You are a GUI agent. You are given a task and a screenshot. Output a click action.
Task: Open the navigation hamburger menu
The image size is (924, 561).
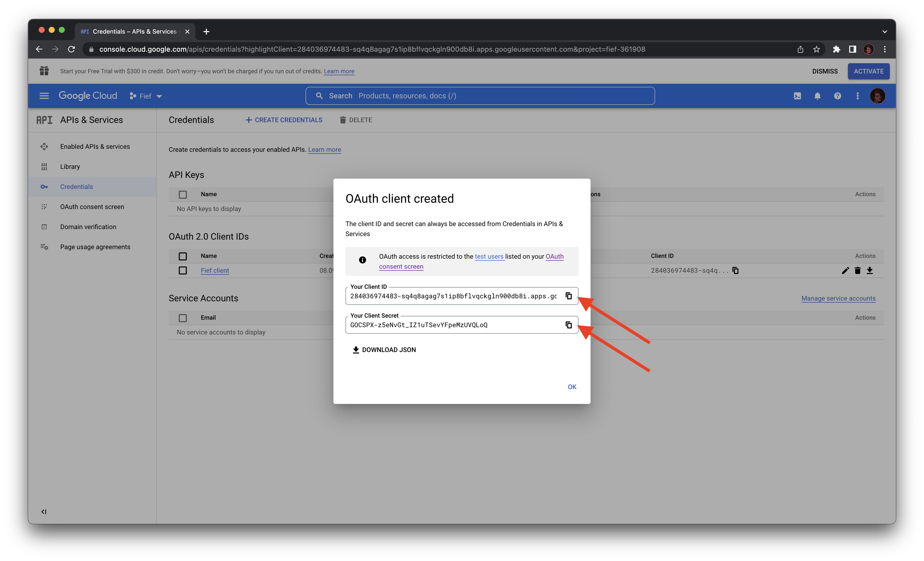click(x=44, y=96)
